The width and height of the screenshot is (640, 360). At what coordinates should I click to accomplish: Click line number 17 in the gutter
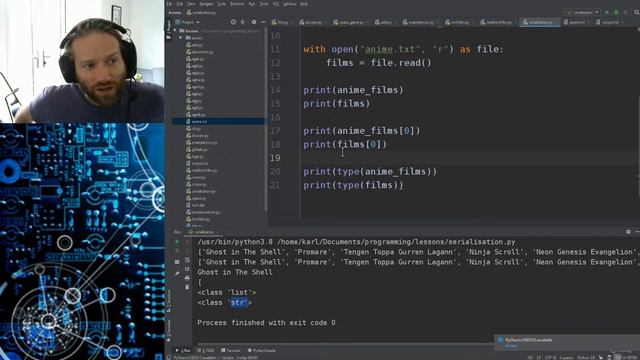(x=275, y=131)
